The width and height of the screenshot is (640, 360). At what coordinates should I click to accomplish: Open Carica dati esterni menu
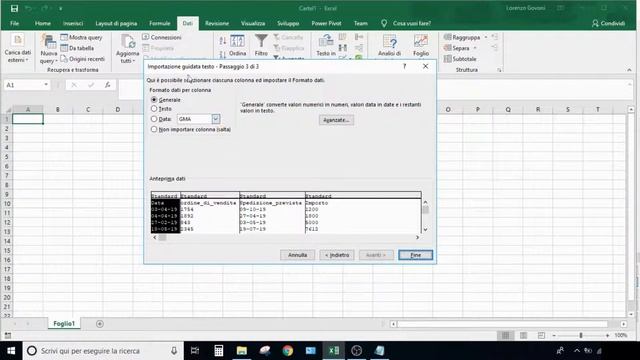pyautogui.click(x=18, y=49)
